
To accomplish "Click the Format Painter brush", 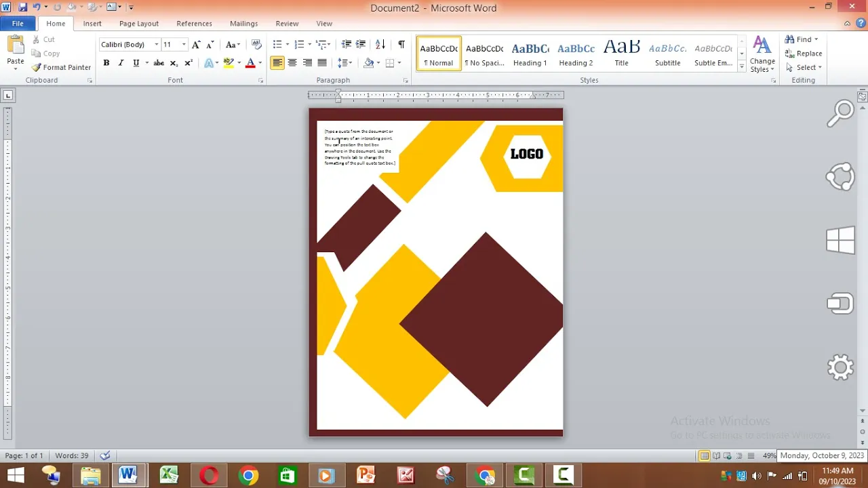I will click(x=61, y=68).
